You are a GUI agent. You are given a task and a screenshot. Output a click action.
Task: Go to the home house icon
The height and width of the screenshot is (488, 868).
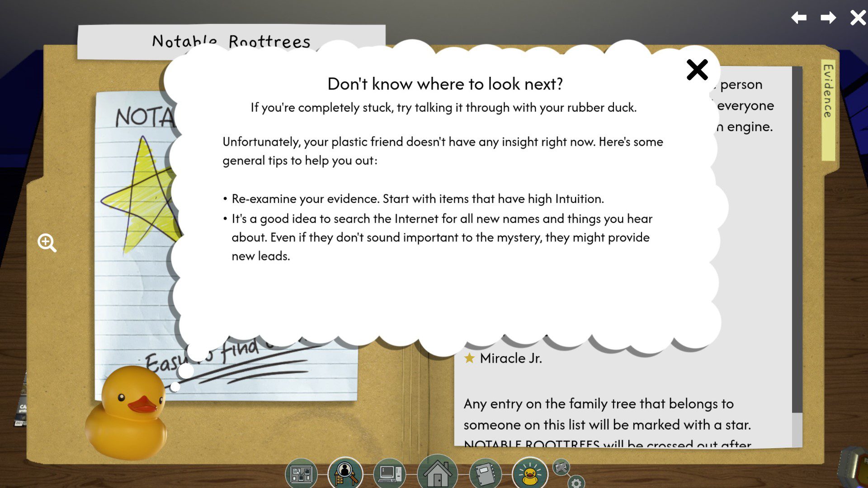[437, 472]
